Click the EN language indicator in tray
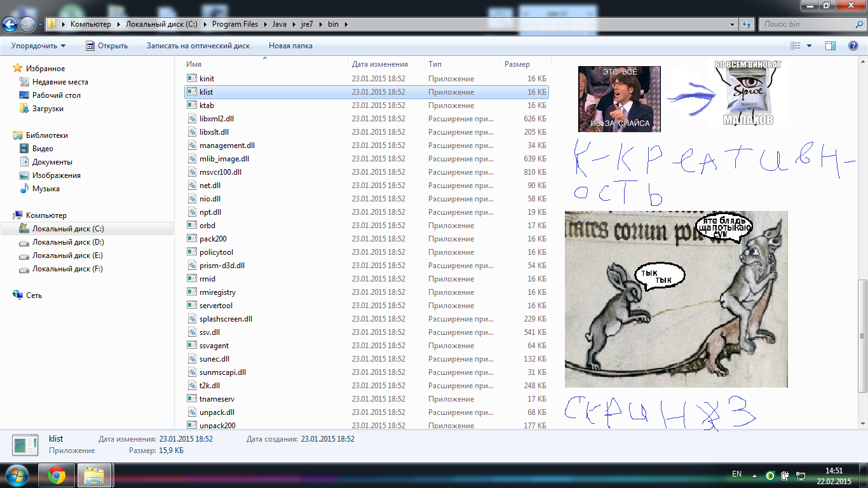The width and height of the screenshot is (868, 488). (x=737, y=474)
